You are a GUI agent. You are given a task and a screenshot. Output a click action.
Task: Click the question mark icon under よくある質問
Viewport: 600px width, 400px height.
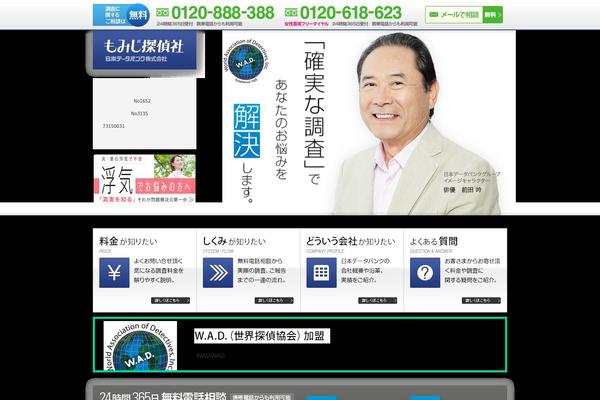tap(425, 273)
